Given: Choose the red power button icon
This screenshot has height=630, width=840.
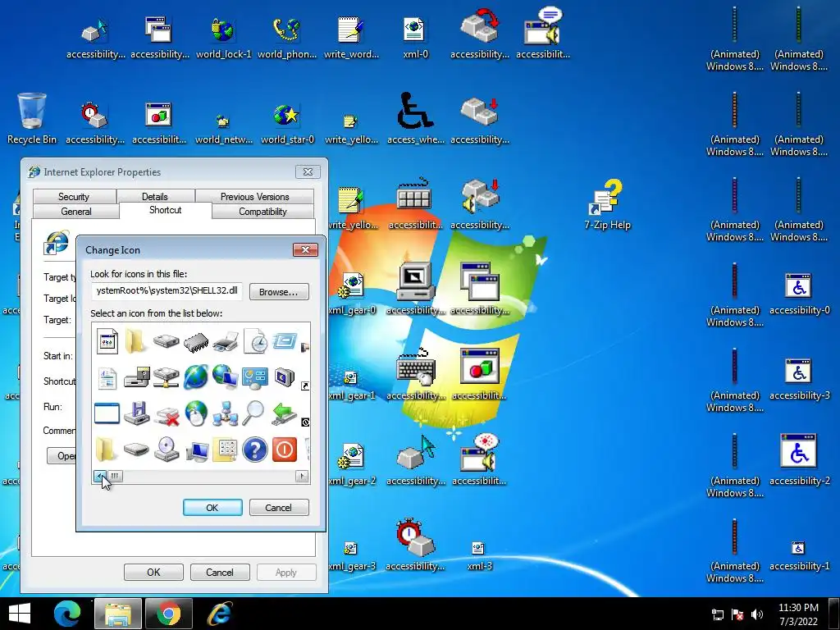Looking at the screenshot, I should 285,450.
